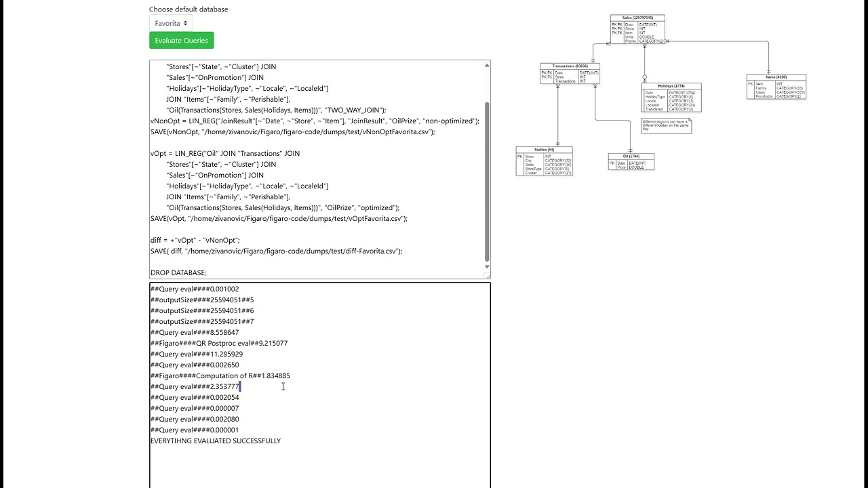
Task: Click the Sales table in the schema diagram
Action: (x=637, y=29)
